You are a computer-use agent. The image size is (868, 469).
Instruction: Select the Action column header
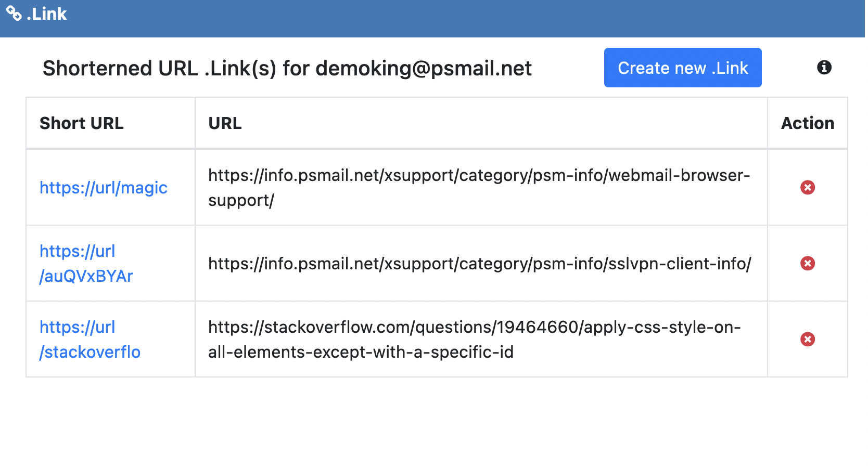coord(807,123)
